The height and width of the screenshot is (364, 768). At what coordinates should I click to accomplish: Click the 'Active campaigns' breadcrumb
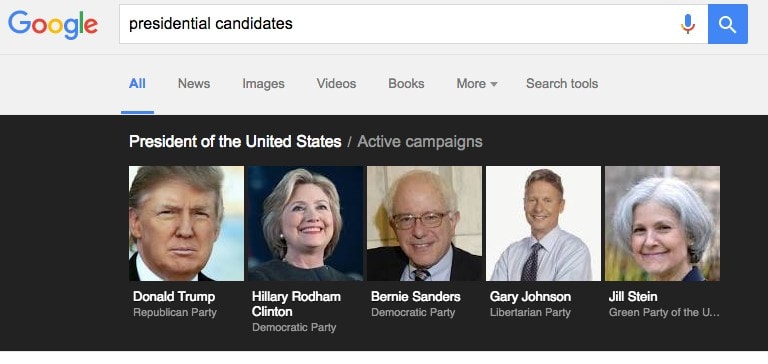point(420,142)
